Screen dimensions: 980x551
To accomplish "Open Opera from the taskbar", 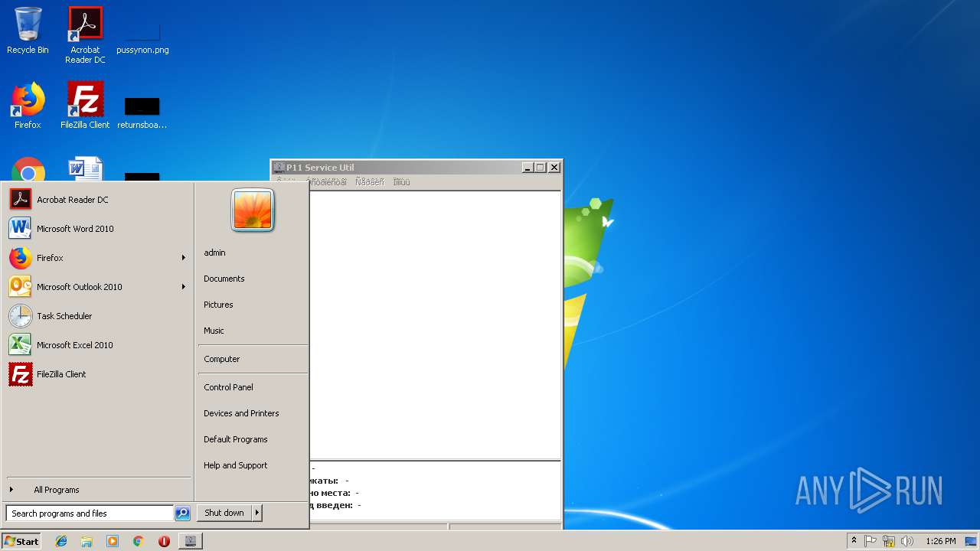I will click(164, 541).
